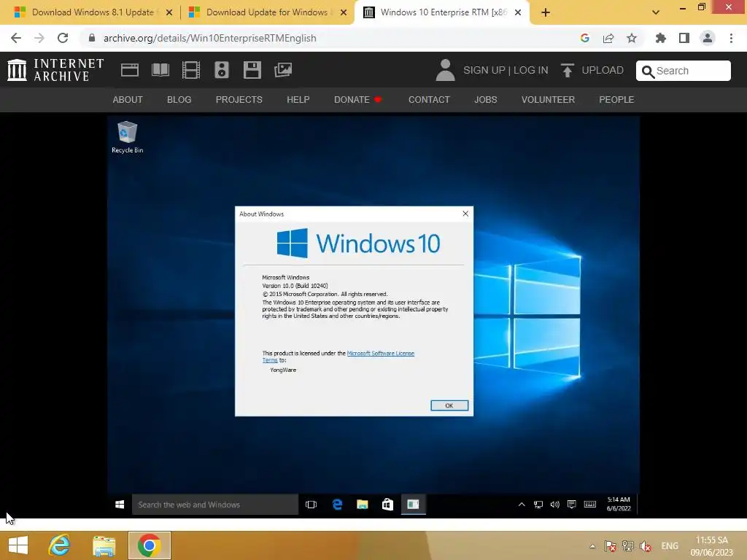
Task: Click the Google icon in address bar
Action: (585, 38)
